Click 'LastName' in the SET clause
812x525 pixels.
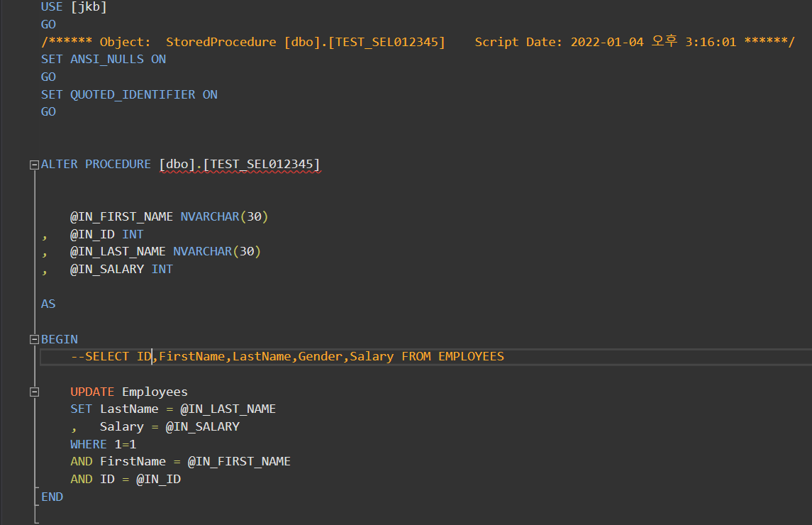129,409
